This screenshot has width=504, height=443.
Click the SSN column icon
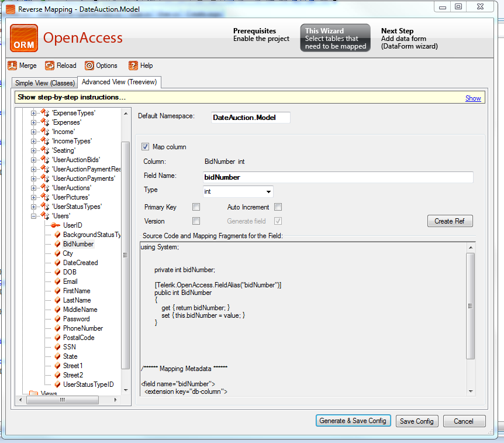57,347
